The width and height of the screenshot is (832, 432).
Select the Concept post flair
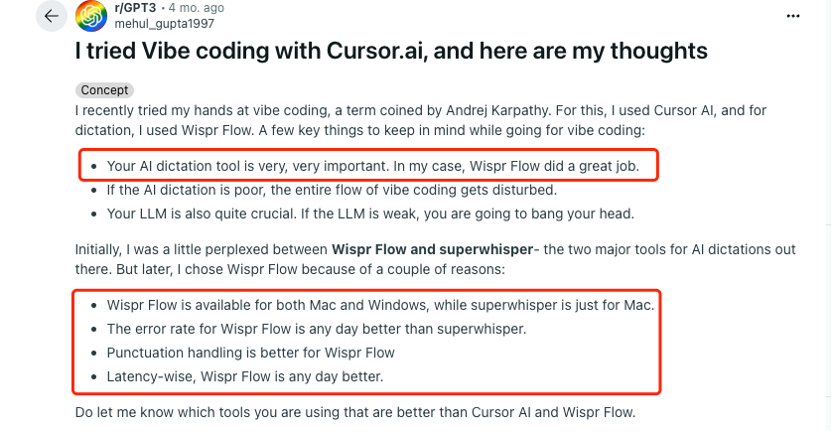[104, 90]
